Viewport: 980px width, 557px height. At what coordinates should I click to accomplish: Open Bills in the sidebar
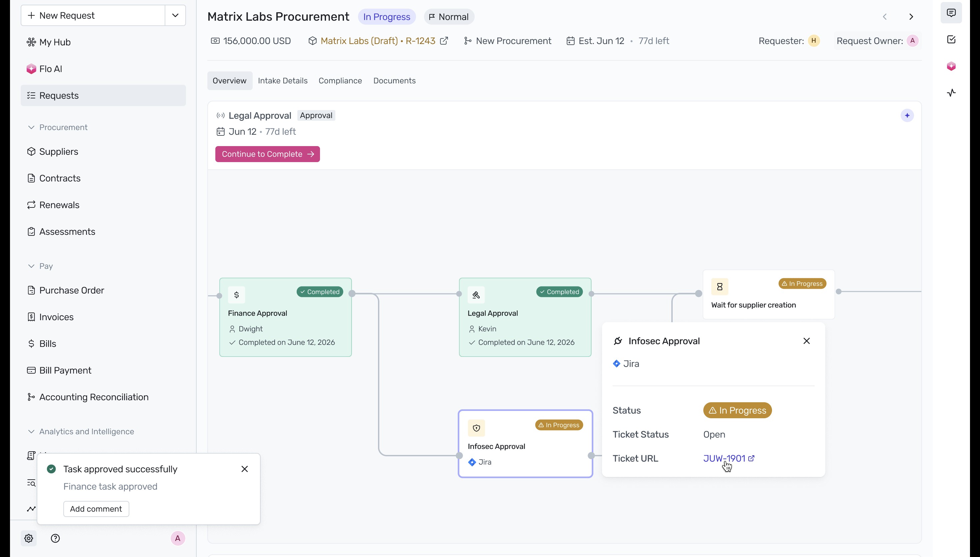coord(103,344)
